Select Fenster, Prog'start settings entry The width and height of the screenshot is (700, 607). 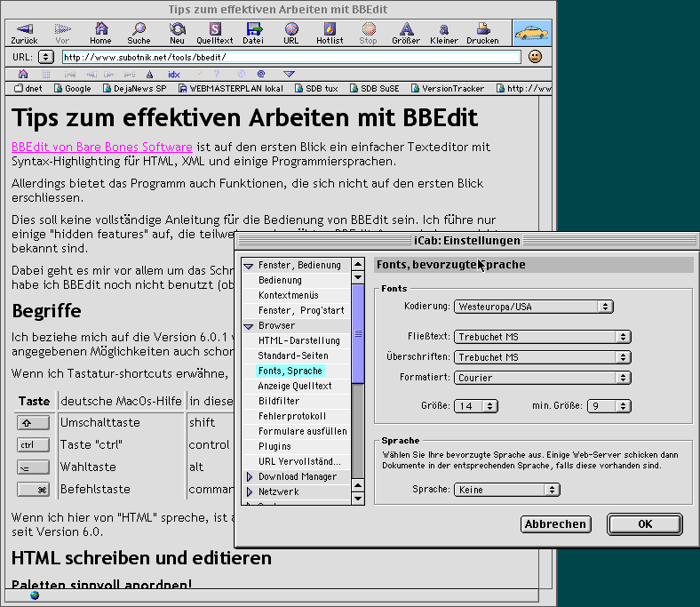tap(301, 310)
